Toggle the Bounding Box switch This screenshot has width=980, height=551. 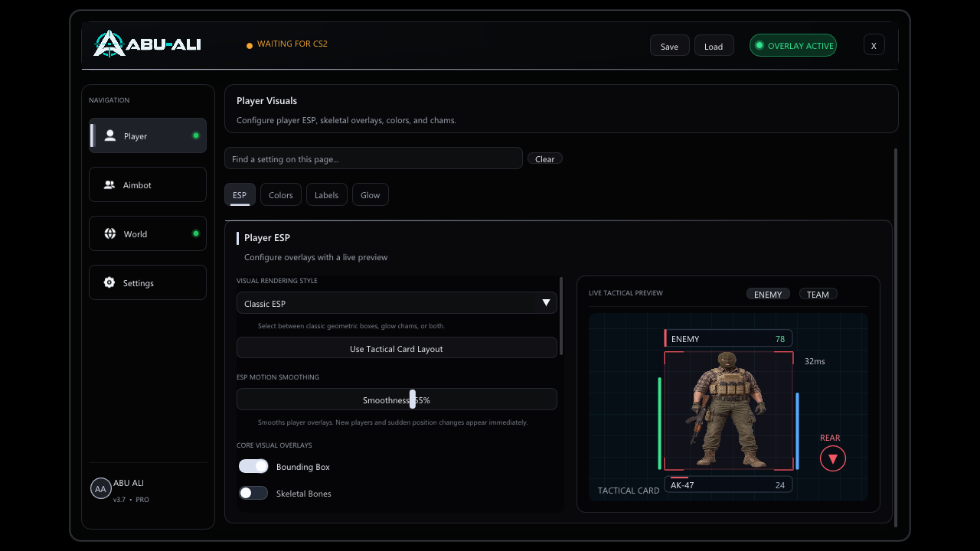point(253,466)
